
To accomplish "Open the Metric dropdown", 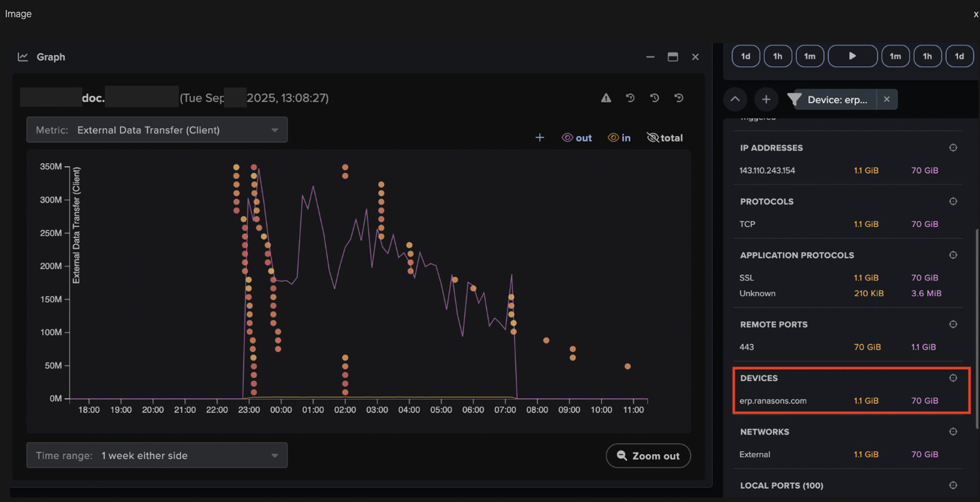I will point(157,130).
